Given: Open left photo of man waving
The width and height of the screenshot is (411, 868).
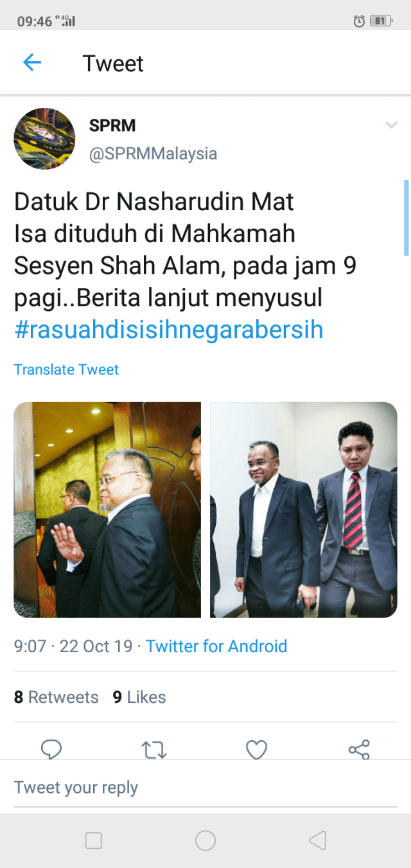Looking at the screenshot, I should coord(107,510).
